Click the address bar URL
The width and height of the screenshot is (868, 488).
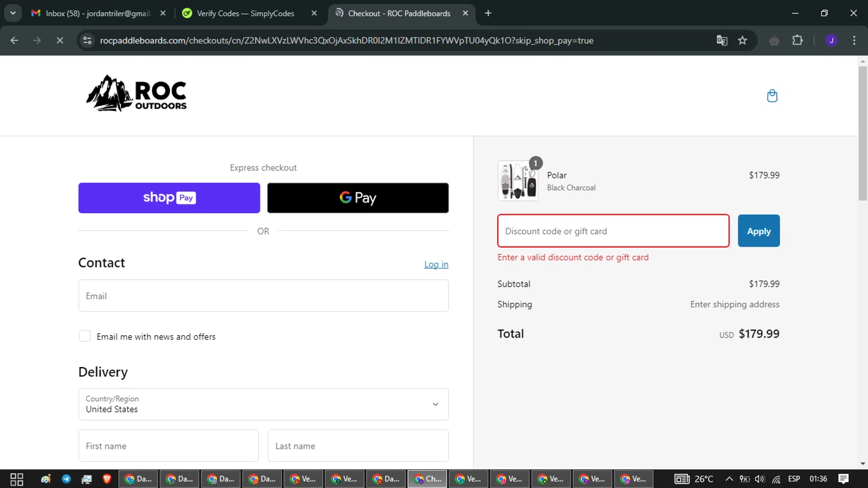[346, 41]
